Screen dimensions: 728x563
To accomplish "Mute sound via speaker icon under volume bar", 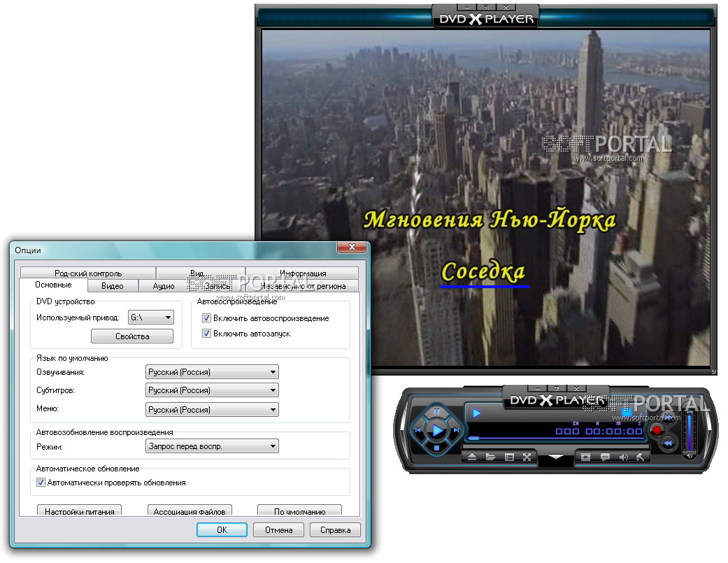I will point(690,456).
